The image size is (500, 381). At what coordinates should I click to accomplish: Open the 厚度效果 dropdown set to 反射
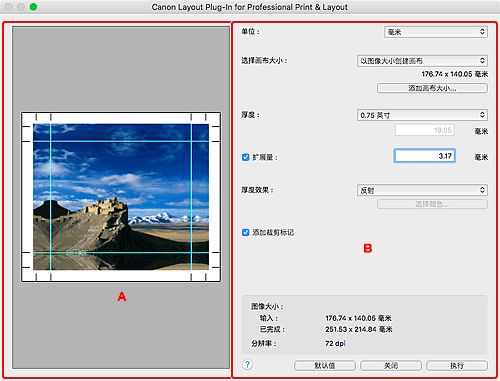tap(422, 190)
